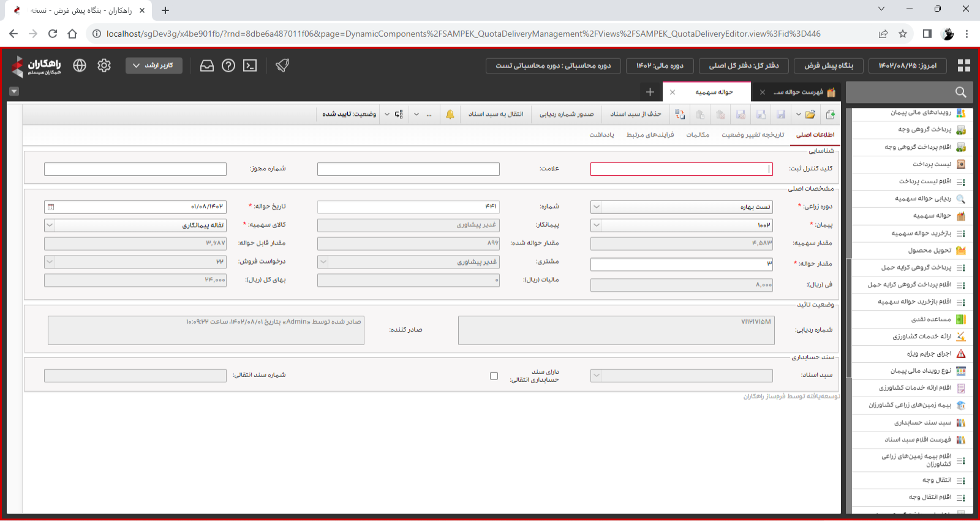Click the bell reminder icon in the toolbar

click(450, 114)
